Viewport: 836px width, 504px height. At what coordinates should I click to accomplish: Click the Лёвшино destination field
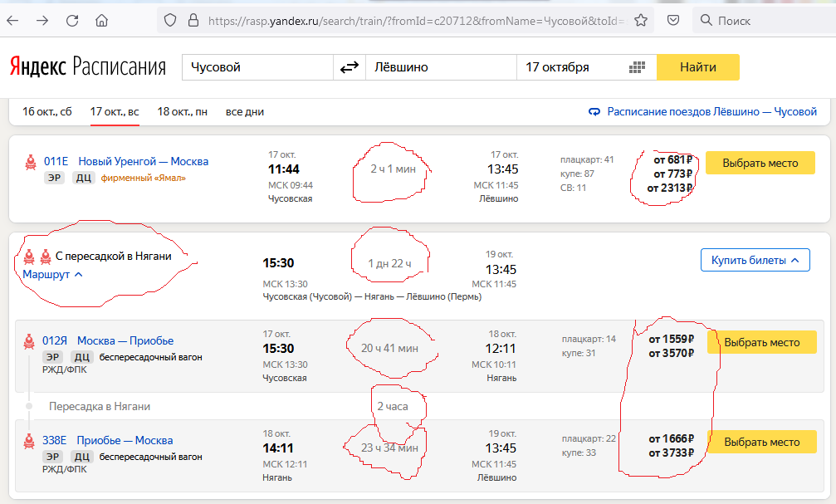tap(441, 67)
